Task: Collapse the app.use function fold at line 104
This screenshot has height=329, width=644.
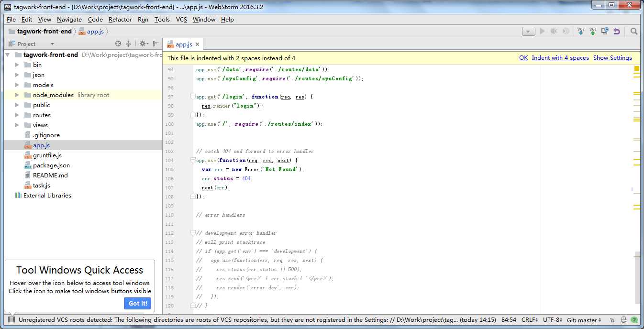Action: tap(192, 160)
